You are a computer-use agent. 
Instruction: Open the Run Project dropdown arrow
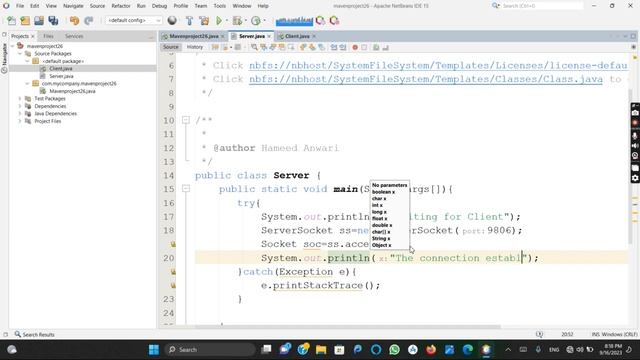pos(227,20)
